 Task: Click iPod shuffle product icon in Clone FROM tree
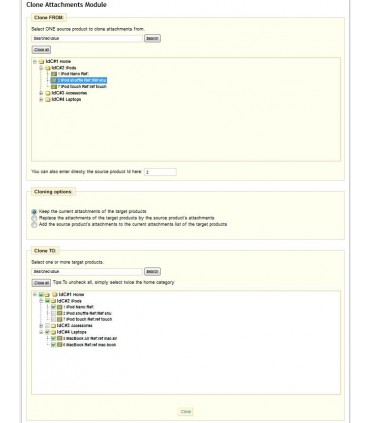coord(54,80)
